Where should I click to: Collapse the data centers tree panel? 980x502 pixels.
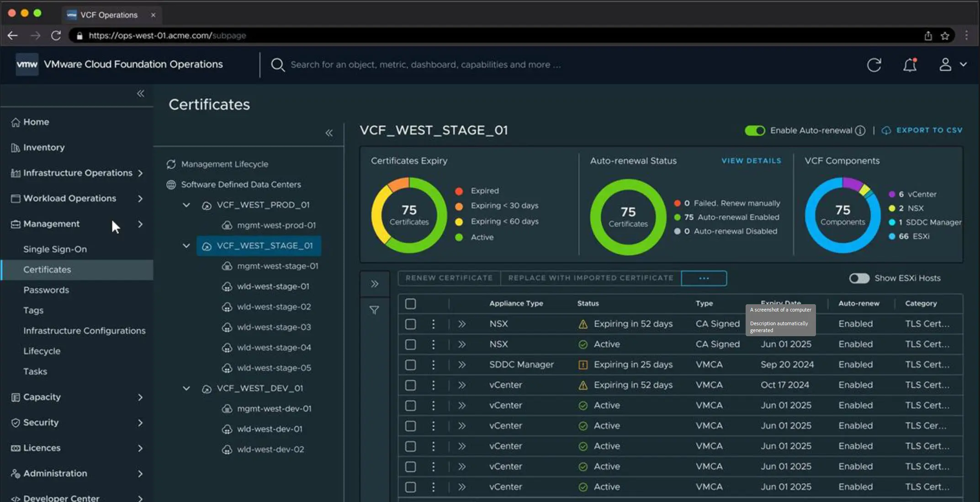click(329, 133)
